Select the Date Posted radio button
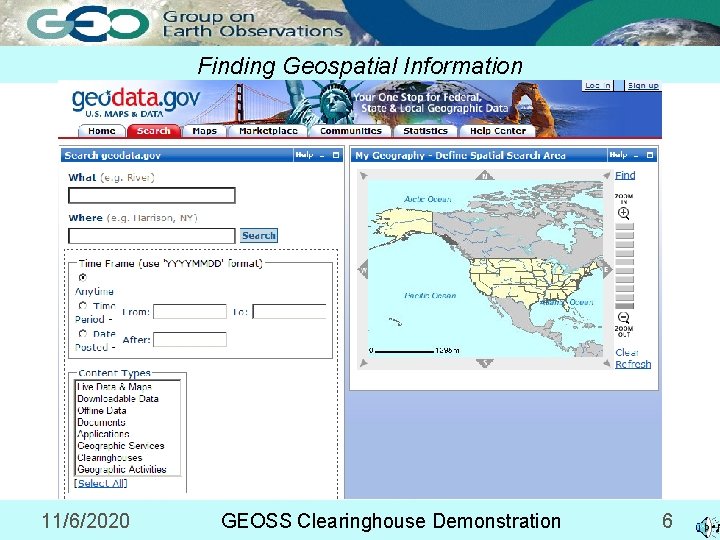 point(83,333)
